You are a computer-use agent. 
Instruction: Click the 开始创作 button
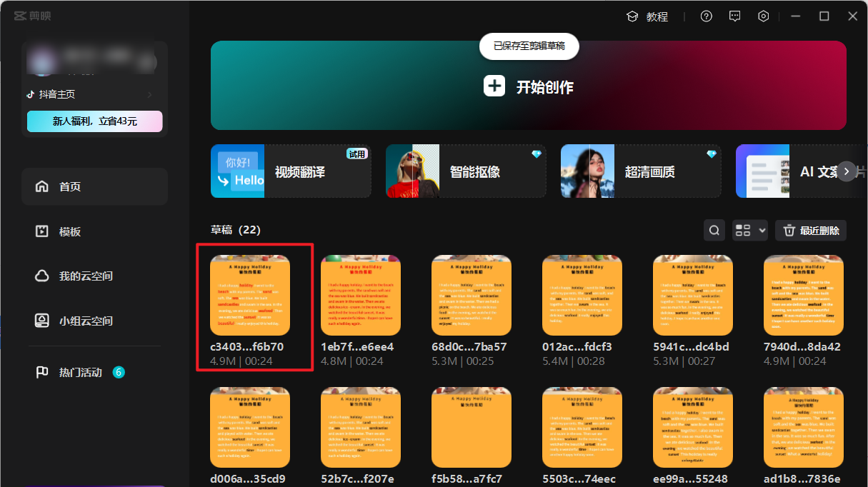(529, 85)
